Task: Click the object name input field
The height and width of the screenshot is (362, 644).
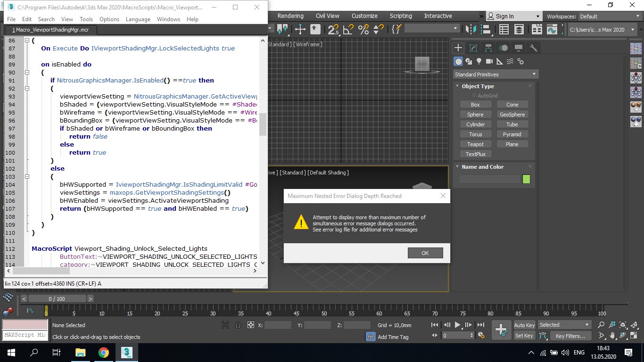Action: coord(490,179)
